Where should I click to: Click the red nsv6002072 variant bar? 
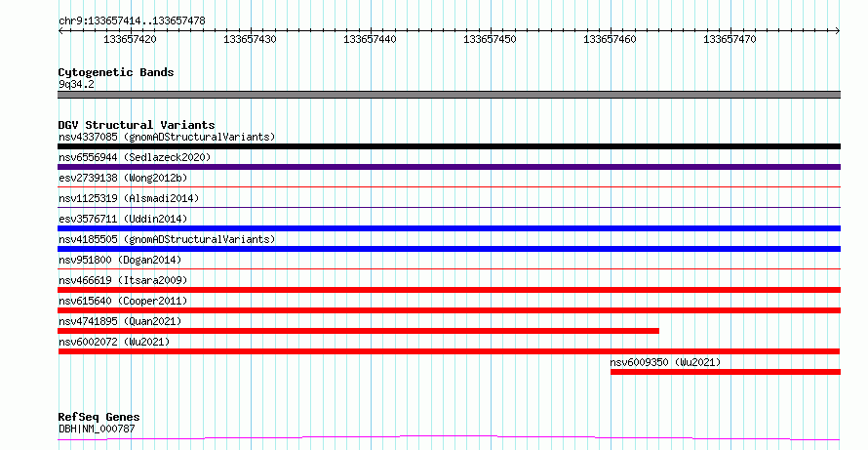click(449, 351)
